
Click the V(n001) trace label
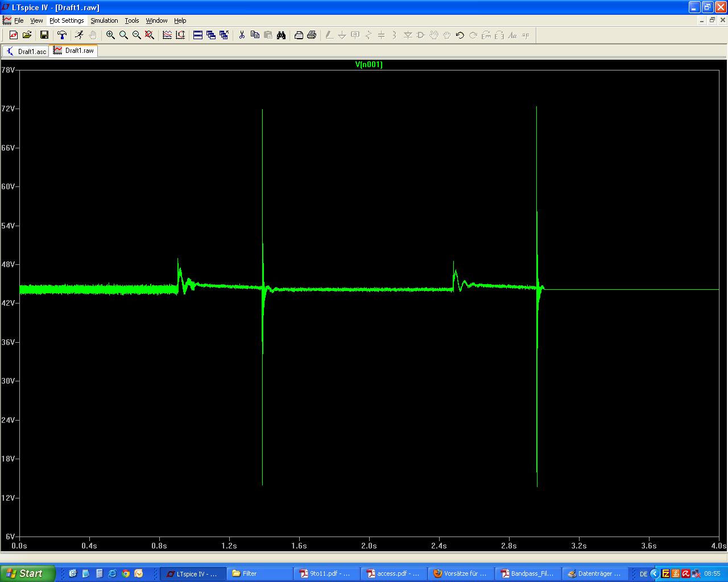tap(369, 65)
